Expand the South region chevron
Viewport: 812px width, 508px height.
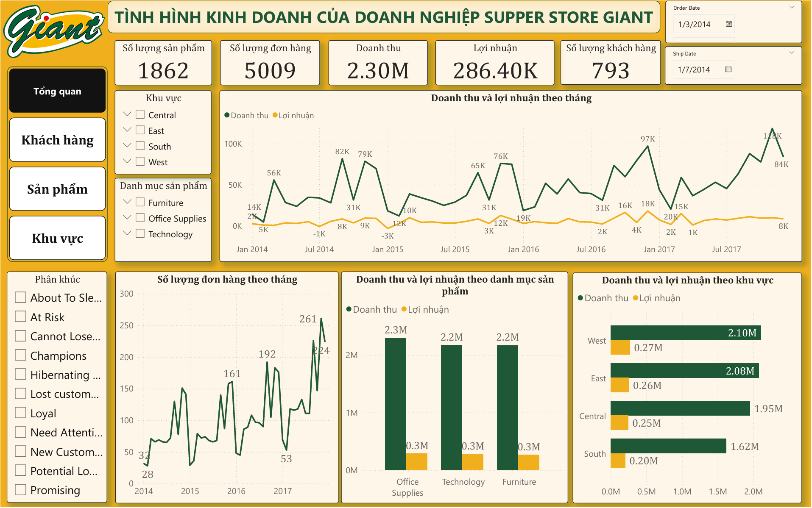[127, 146]
